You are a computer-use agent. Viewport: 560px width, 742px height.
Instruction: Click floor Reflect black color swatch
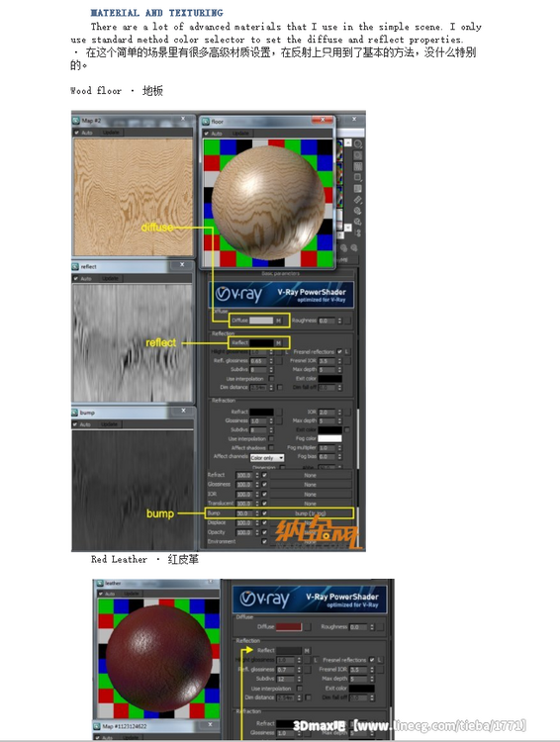point(261,342)
